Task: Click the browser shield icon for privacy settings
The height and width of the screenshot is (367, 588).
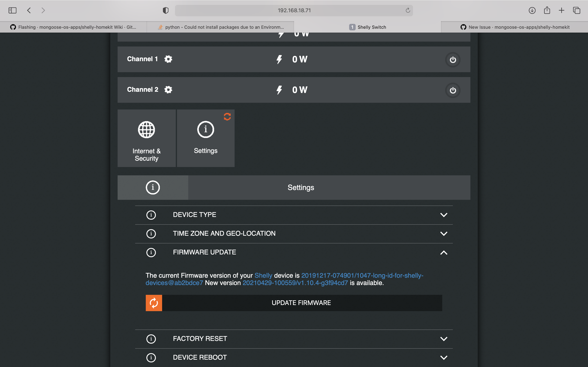Action: click(x=165, y=10)
